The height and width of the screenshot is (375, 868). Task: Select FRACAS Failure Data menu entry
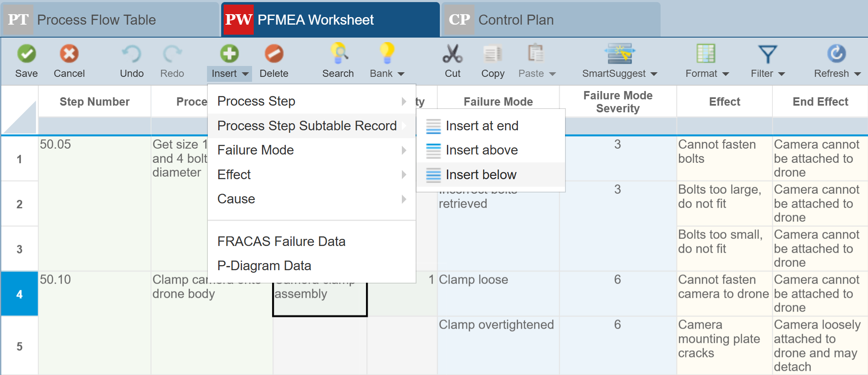click(281, 241)
